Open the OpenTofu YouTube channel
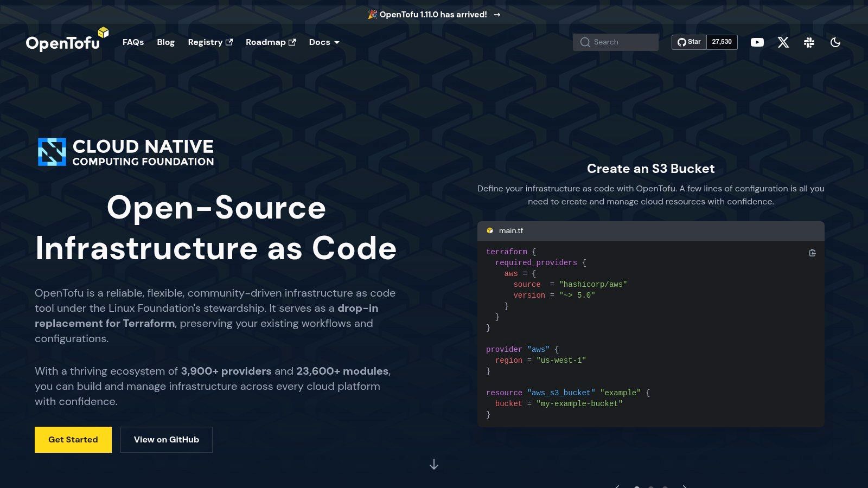Screen dimensions: 868x488 pos(757,42)
